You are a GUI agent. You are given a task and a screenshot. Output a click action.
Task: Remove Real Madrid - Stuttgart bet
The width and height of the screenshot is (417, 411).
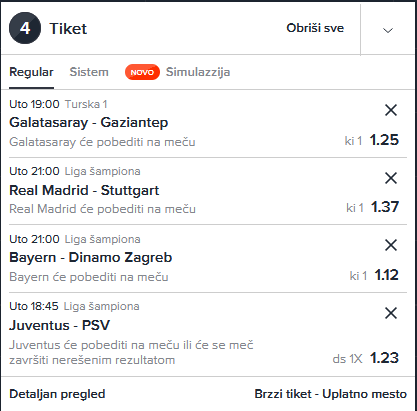click(x=391, y=178)
